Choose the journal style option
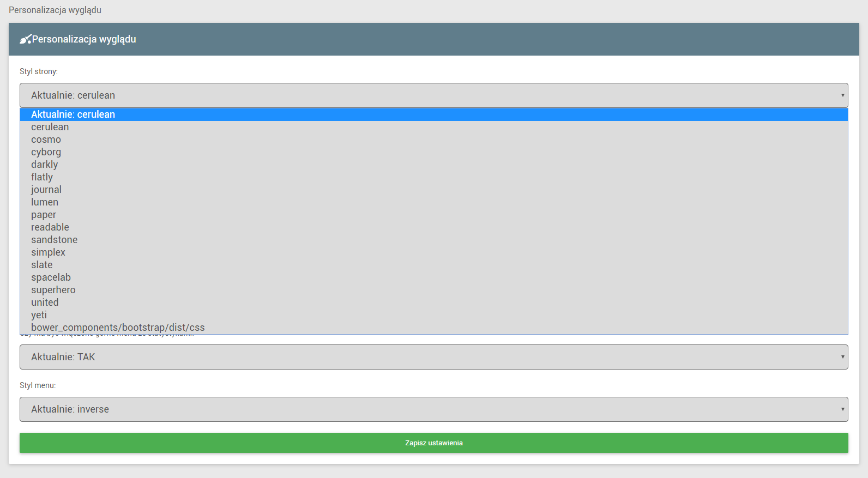The width and height of the screenshot is (868, 478). [46, 190]
